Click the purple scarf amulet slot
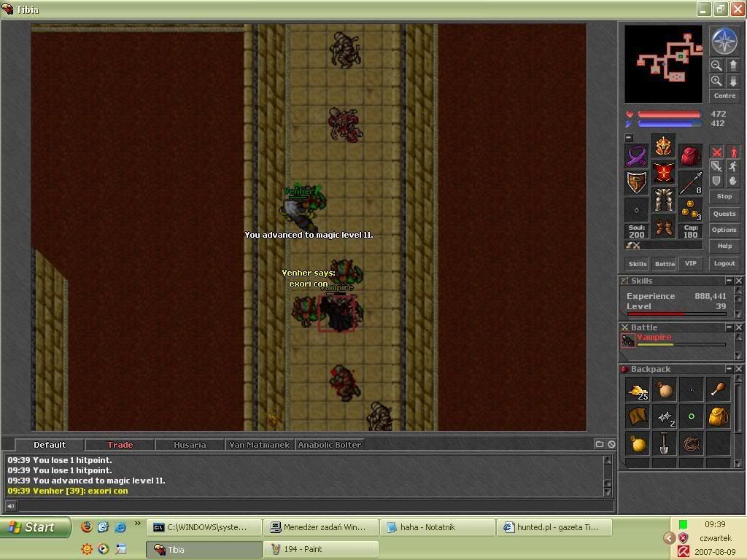This screenshot has height=560, width=747. click(x=636, y=156)
